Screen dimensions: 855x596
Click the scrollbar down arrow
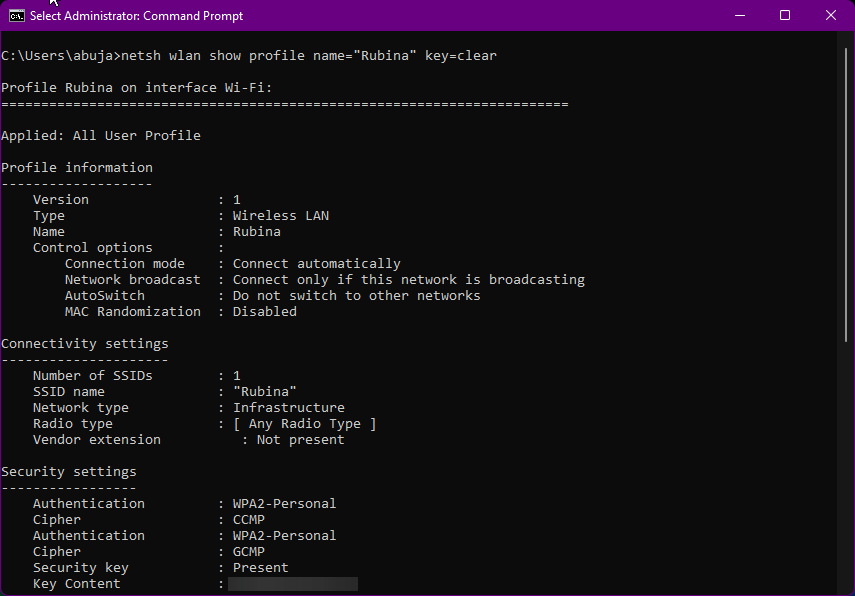pyautogui.click(x=846, y=587)
